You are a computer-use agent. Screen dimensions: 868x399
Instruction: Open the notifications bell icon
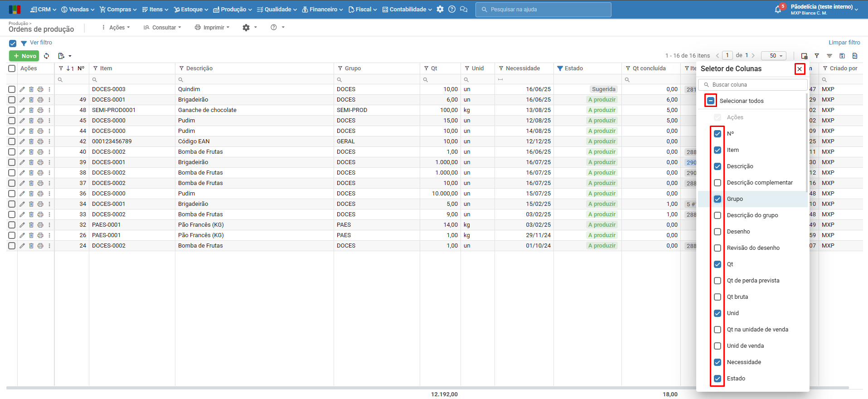coord(778,10)
